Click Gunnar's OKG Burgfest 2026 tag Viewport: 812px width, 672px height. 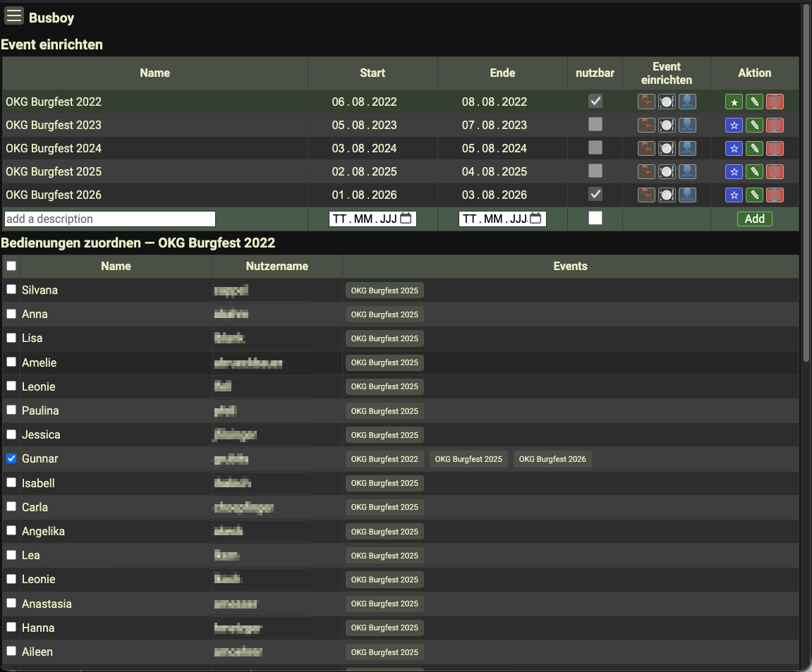552,459
